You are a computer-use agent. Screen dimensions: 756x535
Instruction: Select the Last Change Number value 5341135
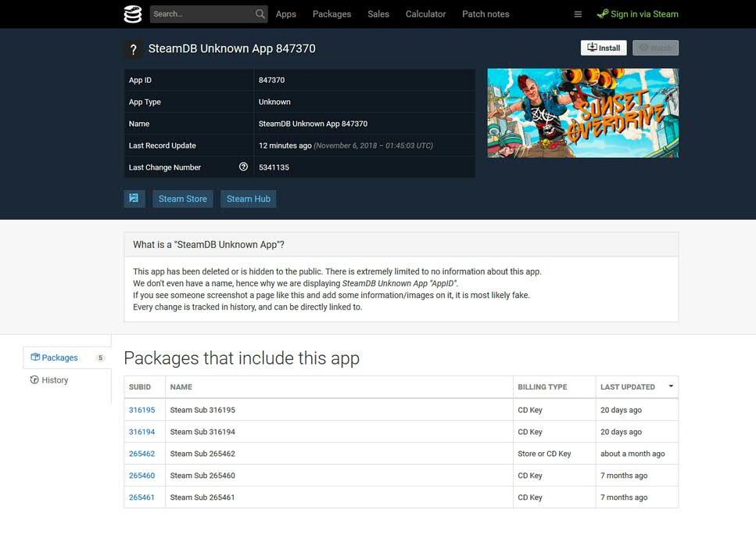pyautogui.click(x=274, y=167)
